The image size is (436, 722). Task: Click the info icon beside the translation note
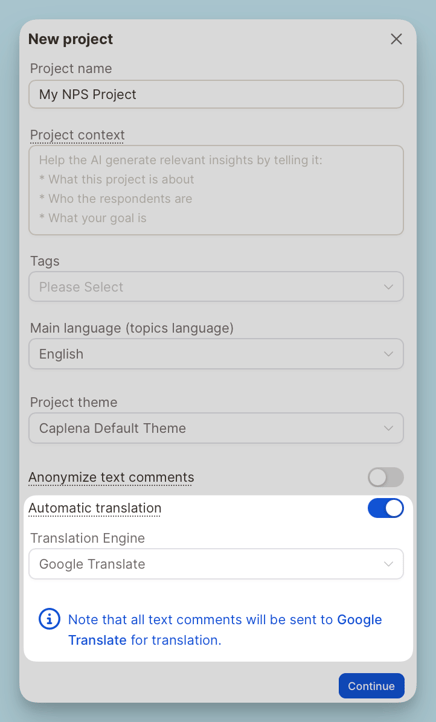click(x=49, y=619)
